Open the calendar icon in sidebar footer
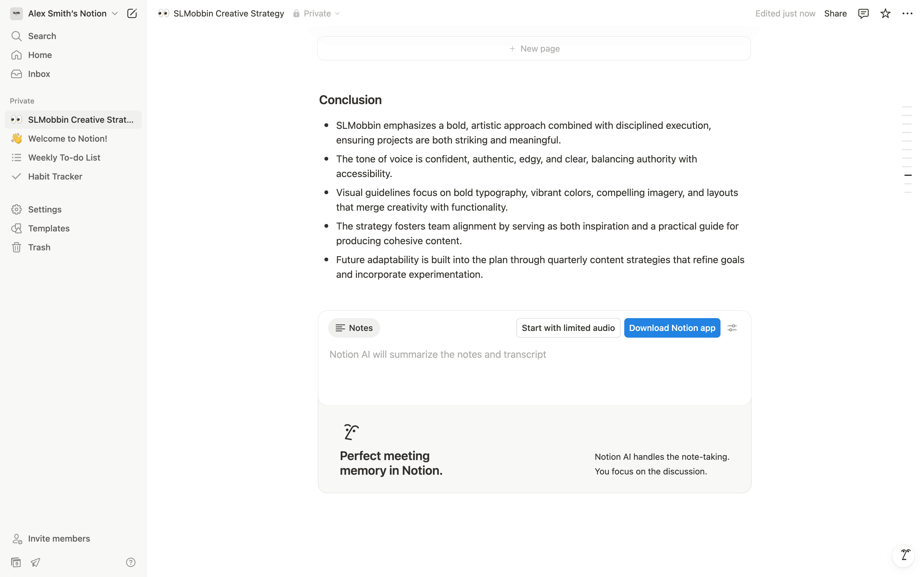This screenshot has height=577, width=924. pos(16,562)
